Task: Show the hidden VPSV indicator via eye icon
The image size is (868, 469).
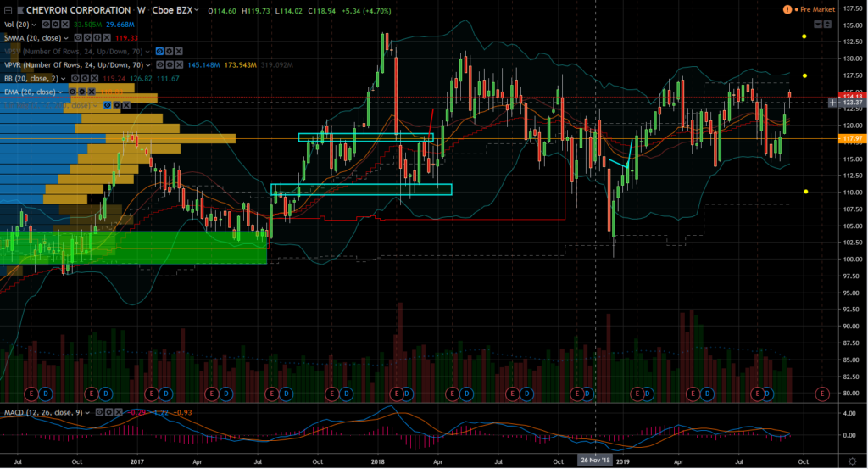Action: click(x=159, y=51)
